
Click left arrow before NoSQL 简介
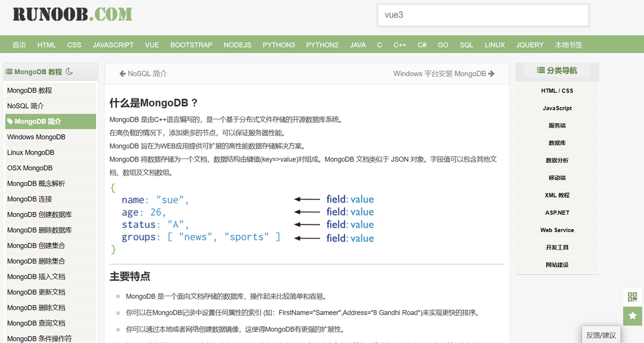pyautogui.click(x=122, y=73)
